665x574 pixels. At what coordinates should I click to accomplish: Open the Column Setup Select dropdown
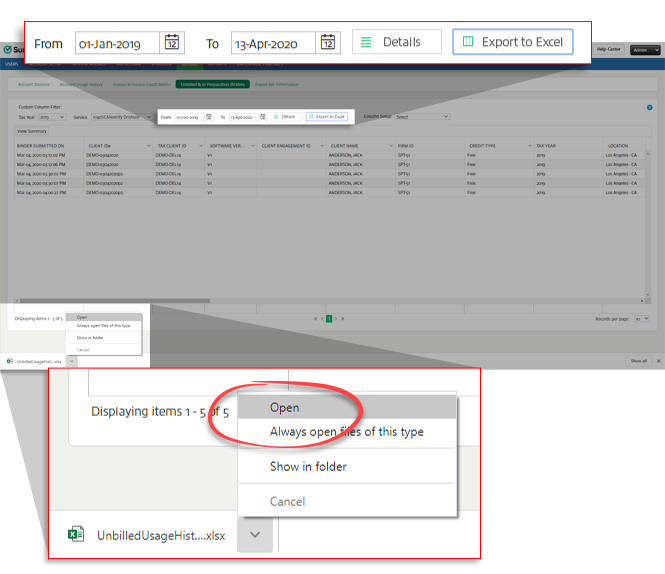click(422, 117)
